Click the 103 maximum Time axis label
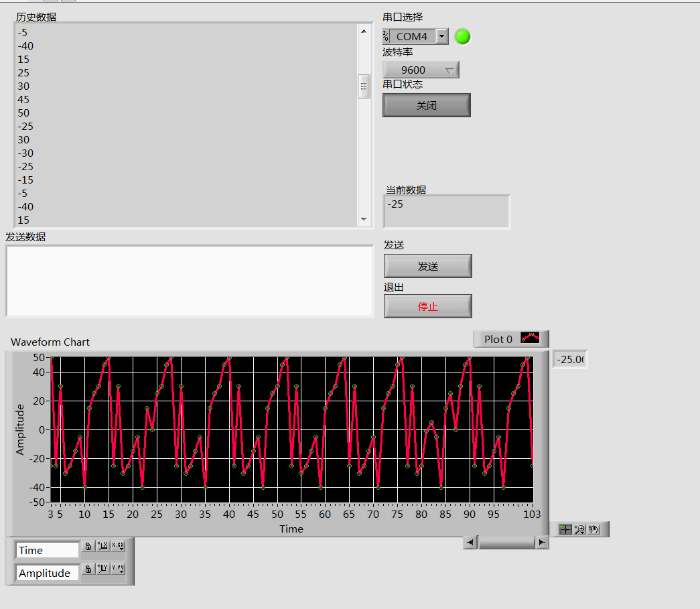 (532, 515)
